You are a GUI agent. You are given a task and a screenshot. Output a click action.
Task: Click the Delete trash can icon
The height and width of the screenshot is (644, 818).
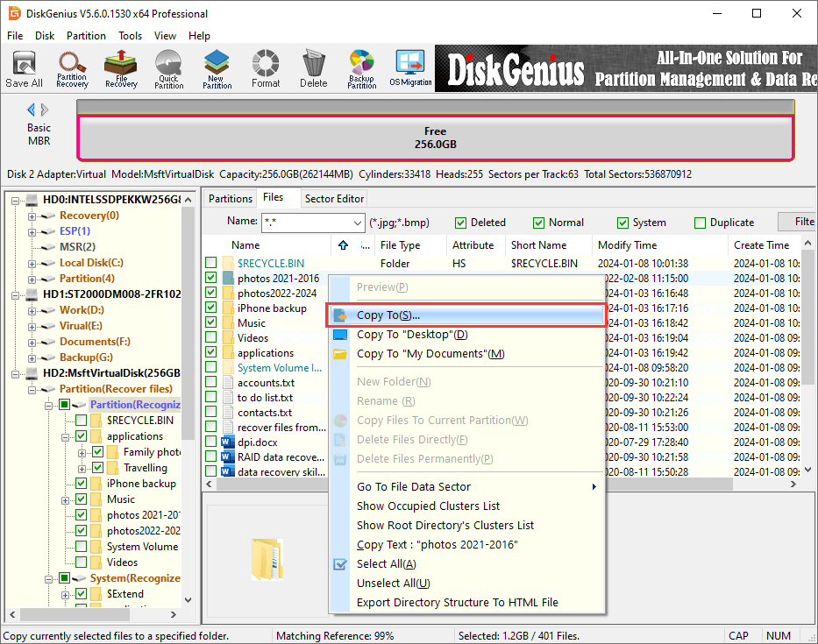[x=314, y=69]
